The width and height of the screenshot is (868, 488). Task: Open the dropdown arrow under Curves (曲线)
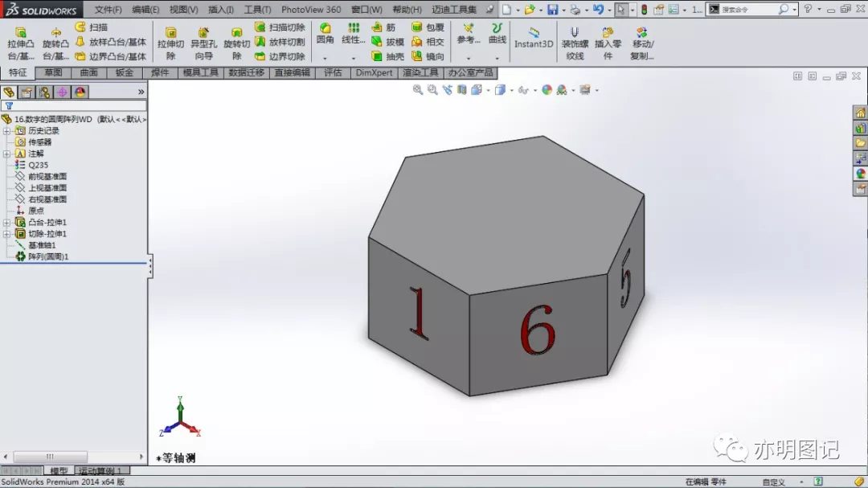(x=497, y=58)
